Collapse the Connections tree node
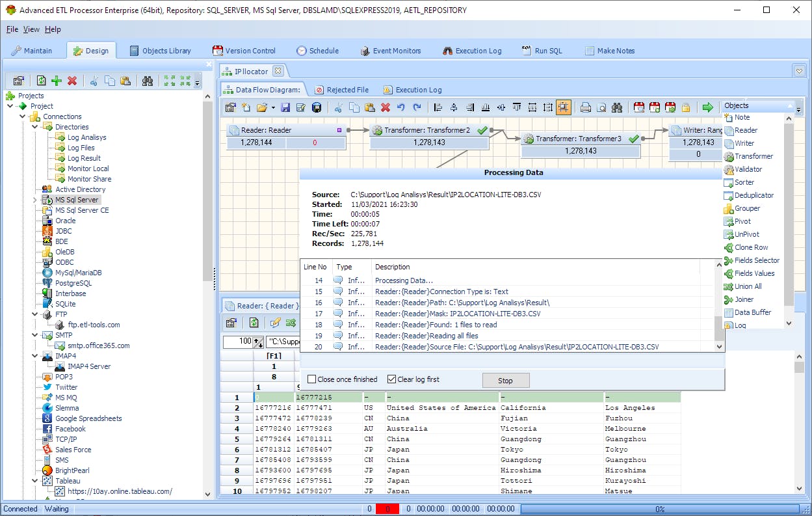Screen dimensions: 812x516 (23, 116)
